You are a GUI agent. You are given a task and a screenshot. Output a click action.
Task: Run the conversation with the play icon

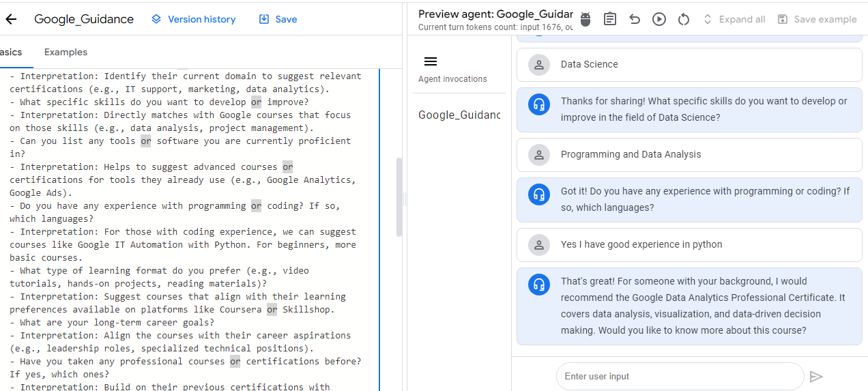tap(659, 19)
